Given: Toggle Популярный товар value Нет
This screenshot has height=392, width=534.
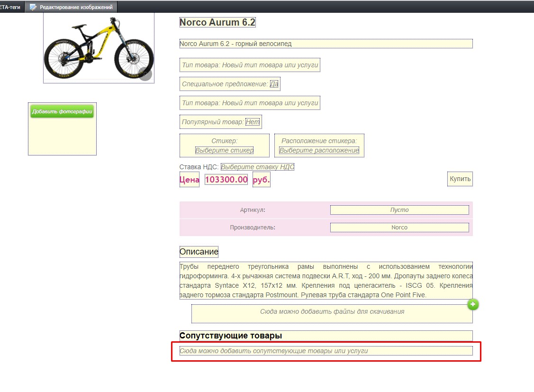Looking at the screenshot, I should (253, 122).
